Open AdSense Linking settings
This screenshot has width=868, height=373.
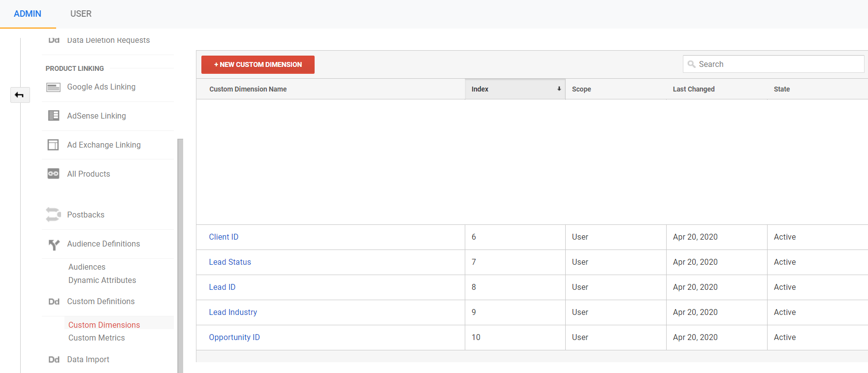pos(96,116)
